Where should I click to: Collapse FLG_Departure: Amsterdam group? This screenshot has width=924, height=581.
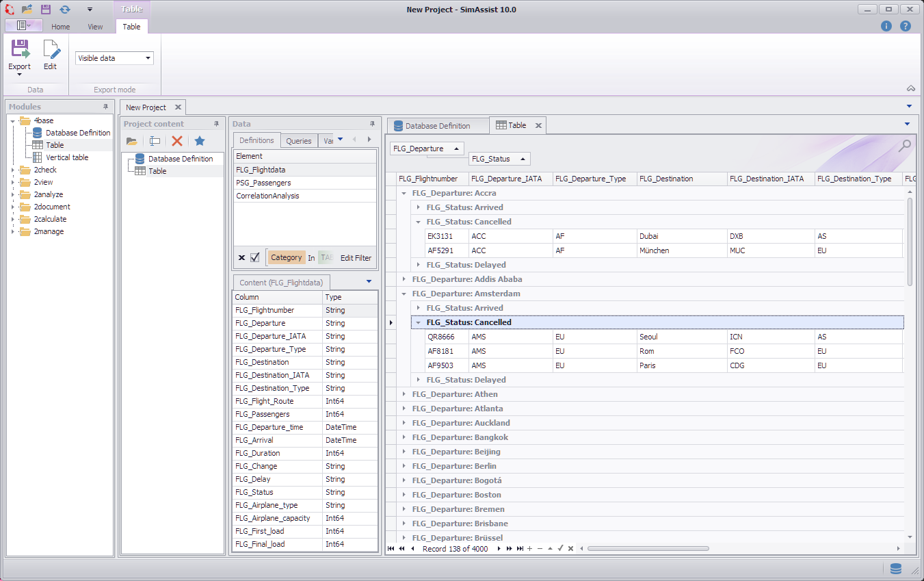404,293
